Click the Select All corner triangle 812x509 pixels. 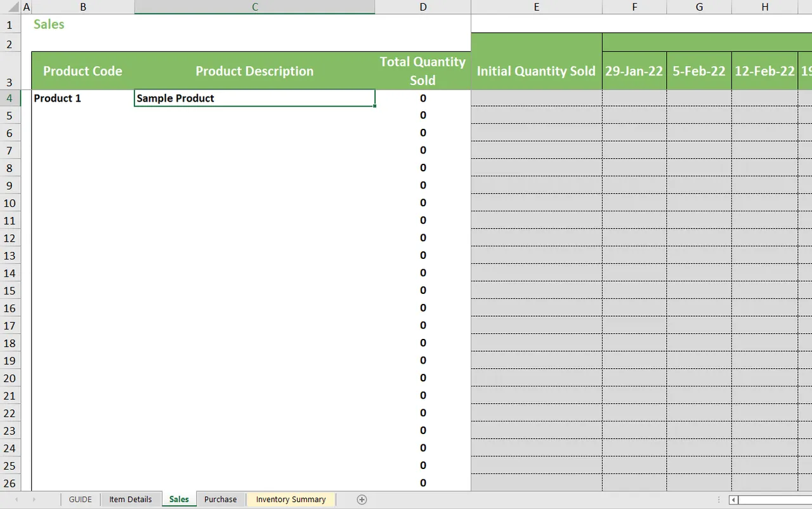(14, 8)
